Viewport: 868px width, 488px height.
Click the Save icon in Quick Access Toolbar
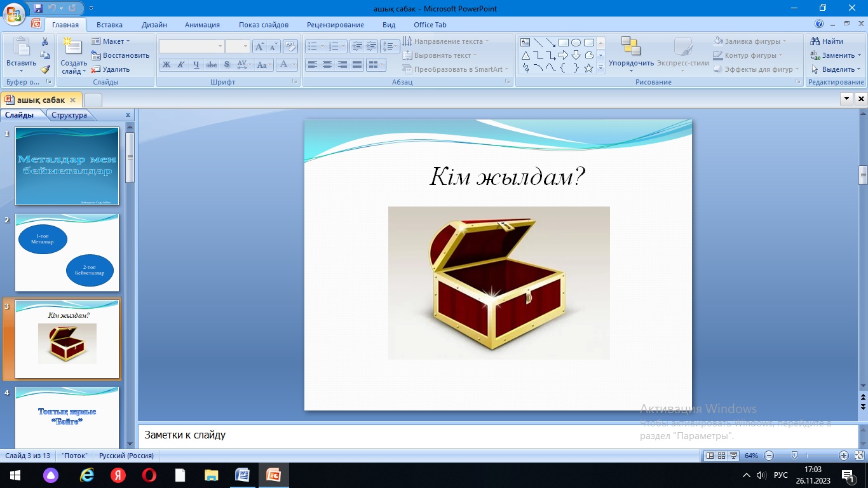pos(38,9)
